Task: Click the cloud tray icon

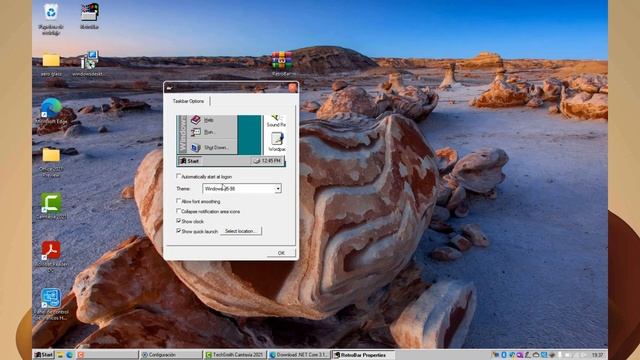Action: tap(536, 355)
